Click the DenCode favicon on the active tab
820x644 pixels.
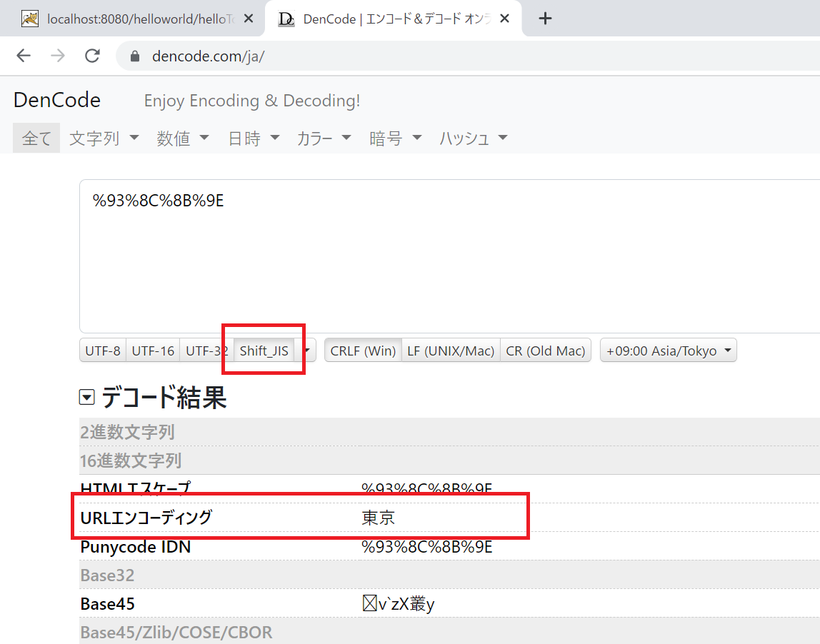(286, 19)
